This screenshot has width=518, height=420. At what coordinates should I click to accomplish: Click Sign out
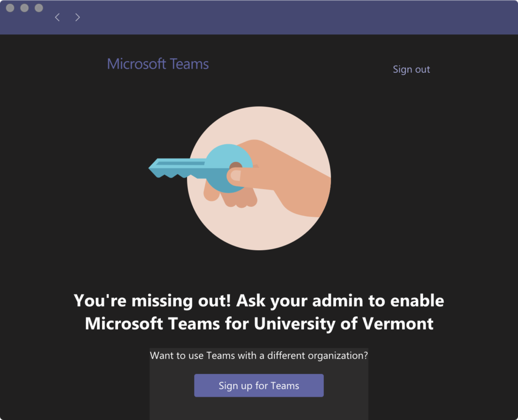pos(411,69)
